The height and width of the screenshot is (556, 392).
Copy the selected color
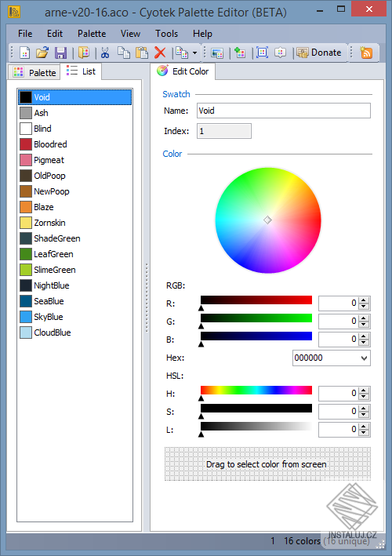point(124,53)
